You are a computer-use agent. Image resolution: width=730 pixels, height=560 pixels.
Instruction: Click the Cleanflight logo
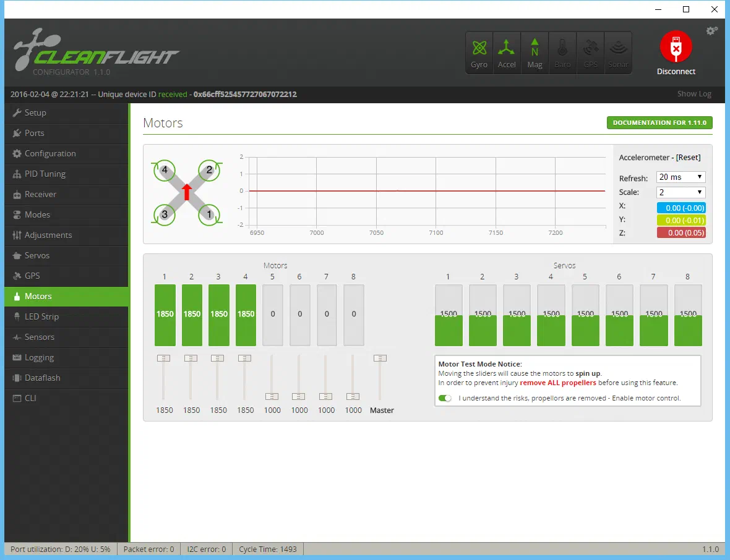pyautogui.click(x=97, y=51)
